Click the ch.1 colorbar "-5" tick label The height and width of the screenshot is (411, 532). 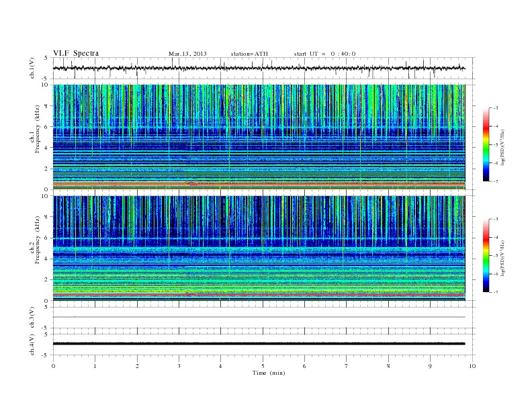point(495,144)
